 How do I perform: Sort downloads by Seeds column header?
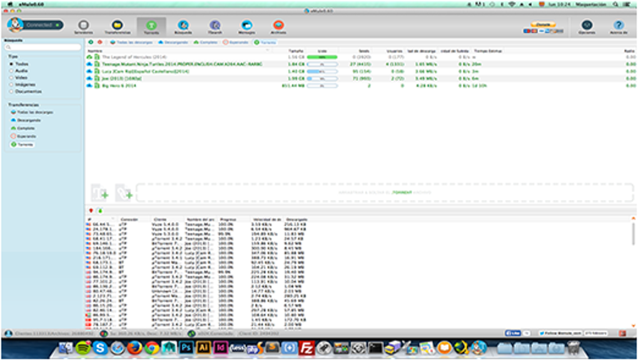click(364, 51)
